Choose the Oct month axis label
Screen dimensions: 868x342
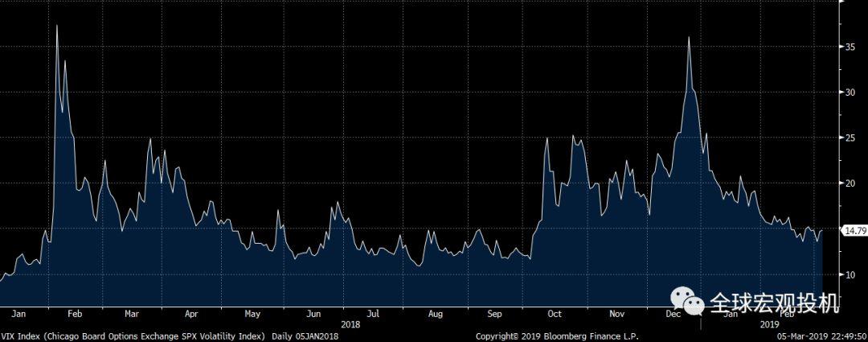click(x=554, y=313)
